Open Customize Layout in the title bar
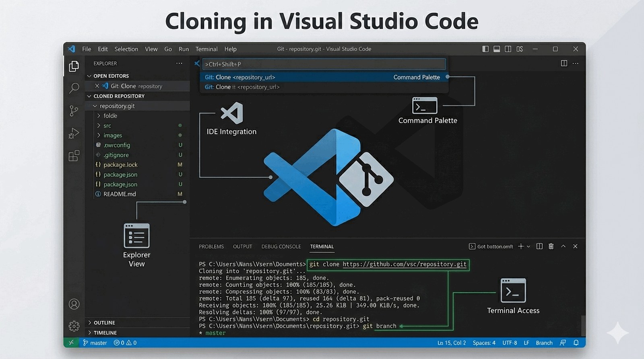 pos(520,49)
